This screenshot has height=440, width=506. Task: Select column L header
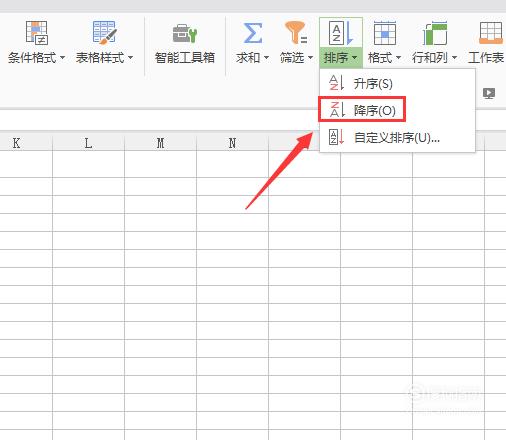(88, 143)
